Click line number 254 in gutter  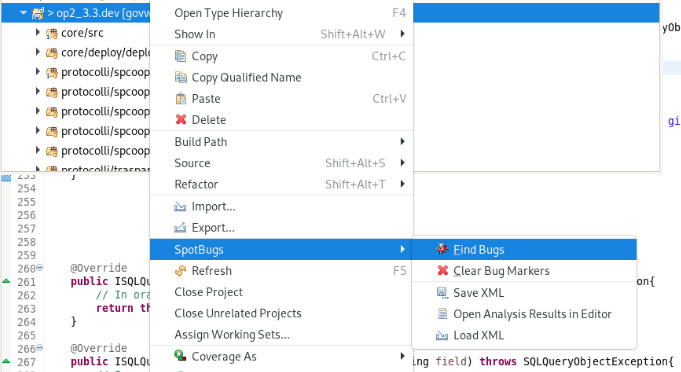coord(26,189)
